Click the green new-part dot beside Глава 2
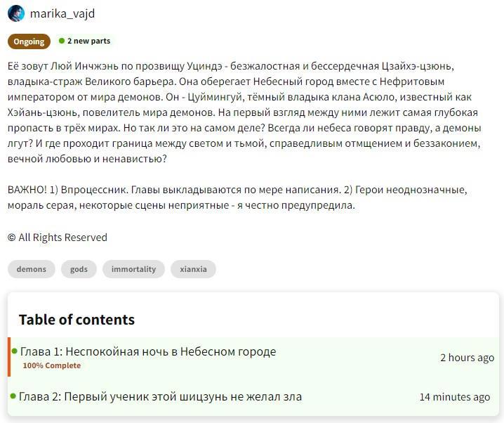 tap(13, 396)
